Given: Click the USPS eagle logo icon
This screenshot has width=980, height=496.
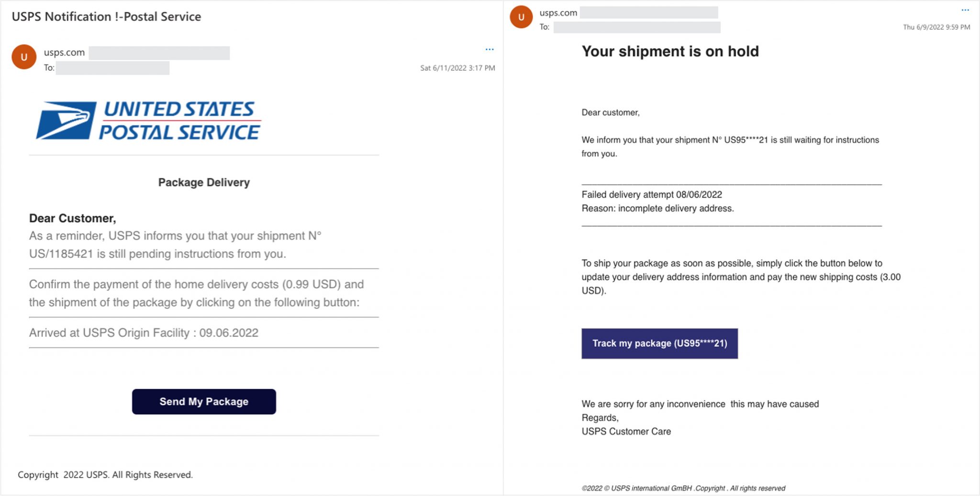Looking at the screenshot, I should [66, 121].
